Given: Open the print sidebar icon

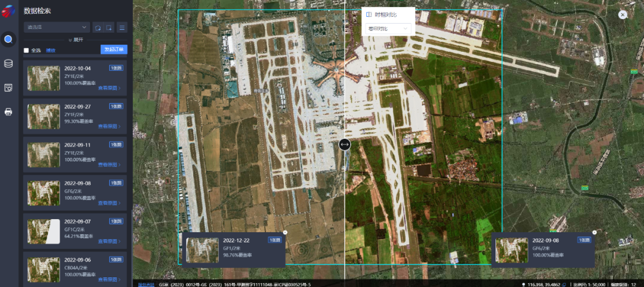Looking at the screenshot, I should click(x=8, y=111).
